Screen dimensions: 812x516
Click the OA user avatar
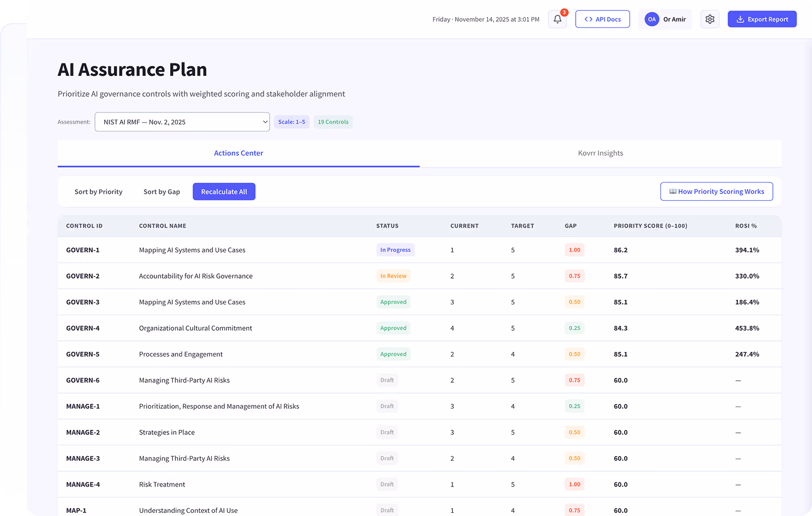(652, 19)
